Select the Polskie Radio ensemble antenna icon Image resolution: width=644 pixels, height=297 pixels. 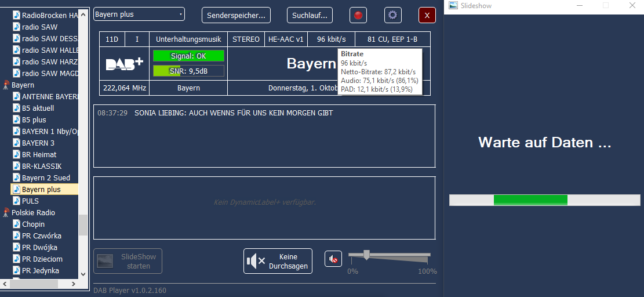6,213
